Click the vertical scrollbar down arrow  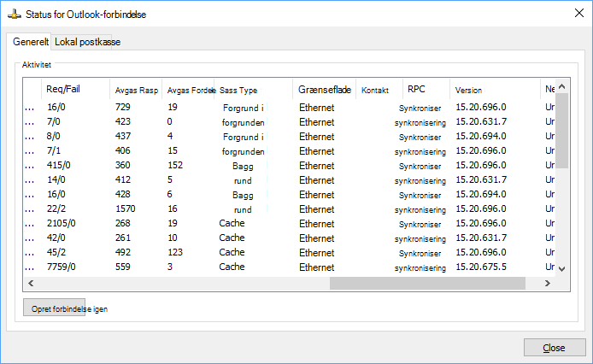click(x=562, y=269)
